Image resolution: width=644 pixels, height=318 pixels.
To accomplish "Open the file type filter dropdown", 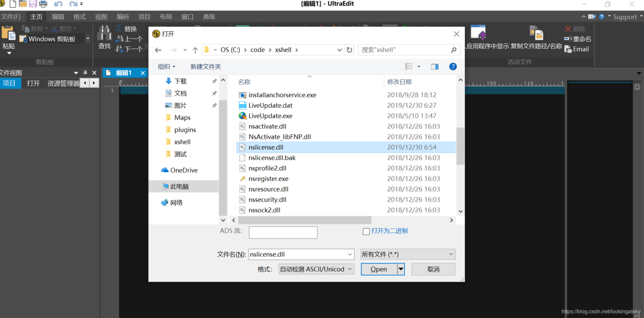I will (408, 255).
